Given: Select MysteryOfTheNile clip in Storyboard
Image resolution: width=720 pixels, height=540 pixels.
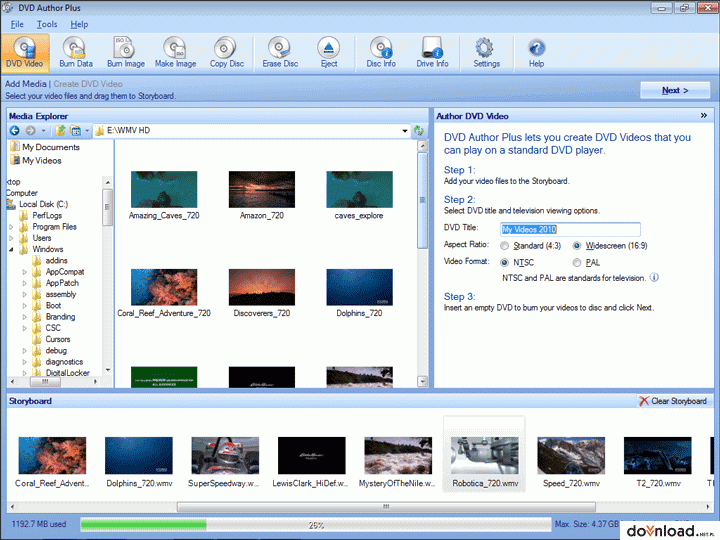Looking at the screenshot, I should tap(398, 461).
